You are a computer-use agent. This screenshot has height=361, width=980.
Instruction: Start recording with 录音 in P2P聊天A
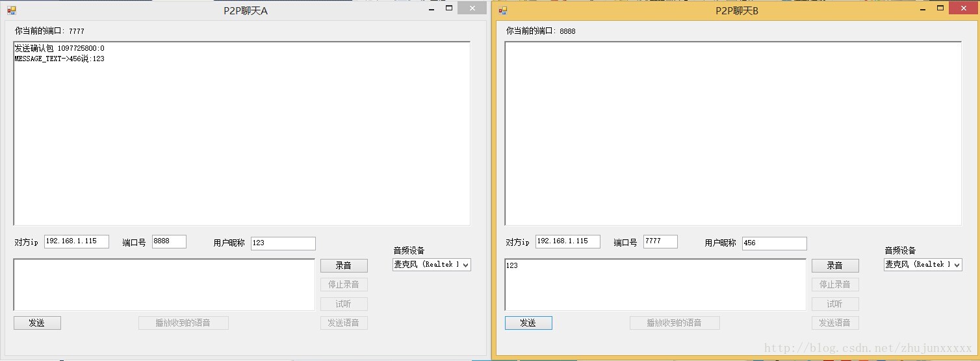point(344,265)
